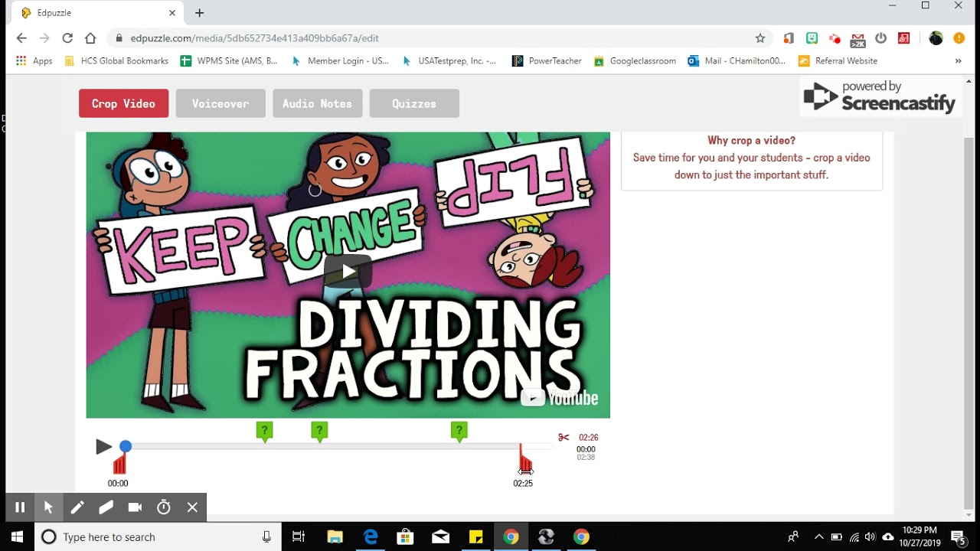Click the Screencastify extension icon

click(x=835, y=38)
